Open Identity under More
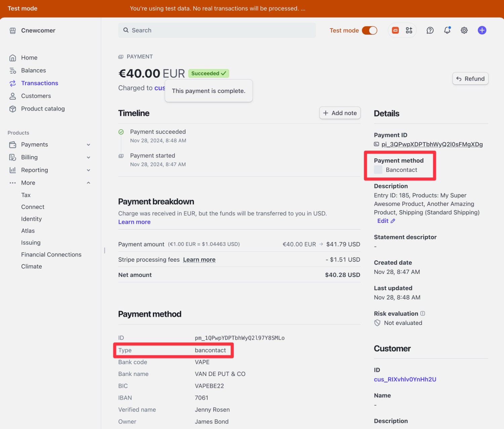The width and height of the screenshot is (504, 429). (32, 219)
